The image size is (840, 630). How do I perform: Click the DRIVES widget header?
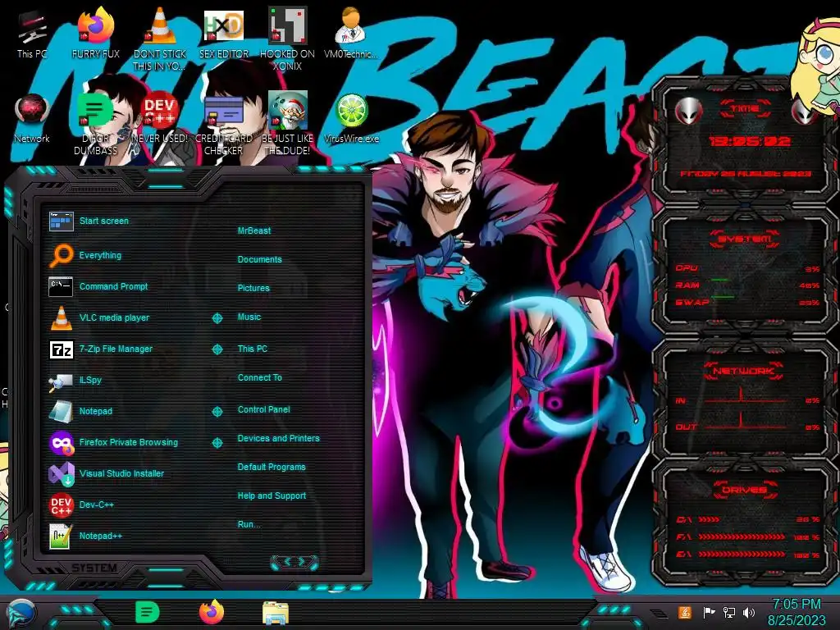point(744,490)
